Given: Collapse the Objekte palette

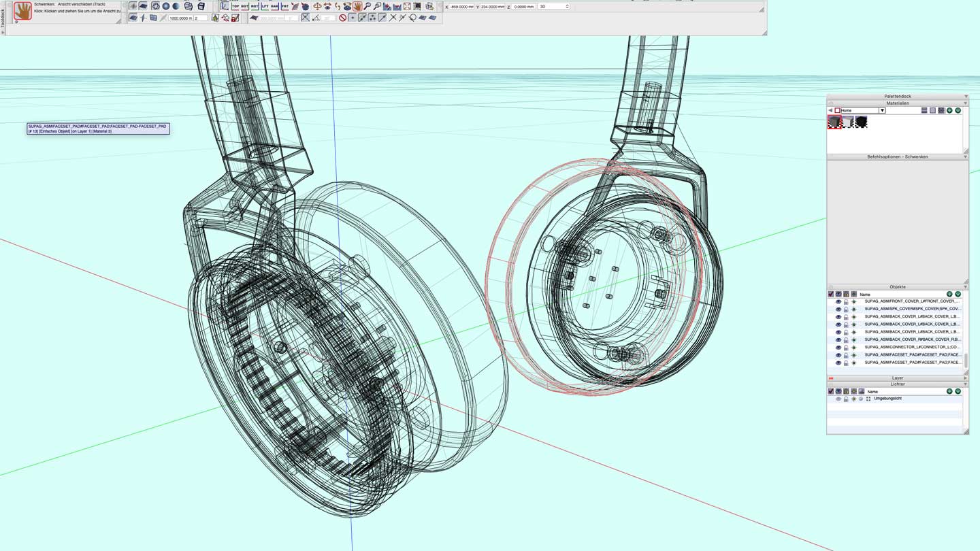Looking at the screenshot, I should (x=965, y=287).
